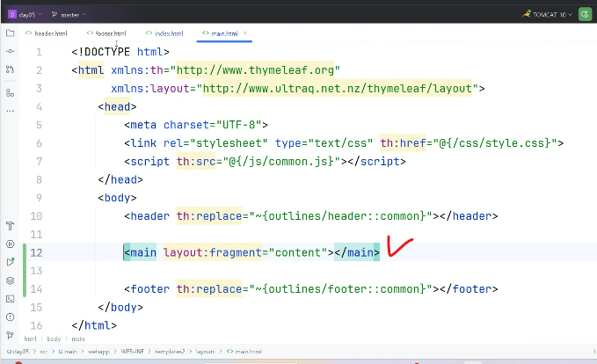
Task: Click the branch icon beside master
Action: [55, 14]
